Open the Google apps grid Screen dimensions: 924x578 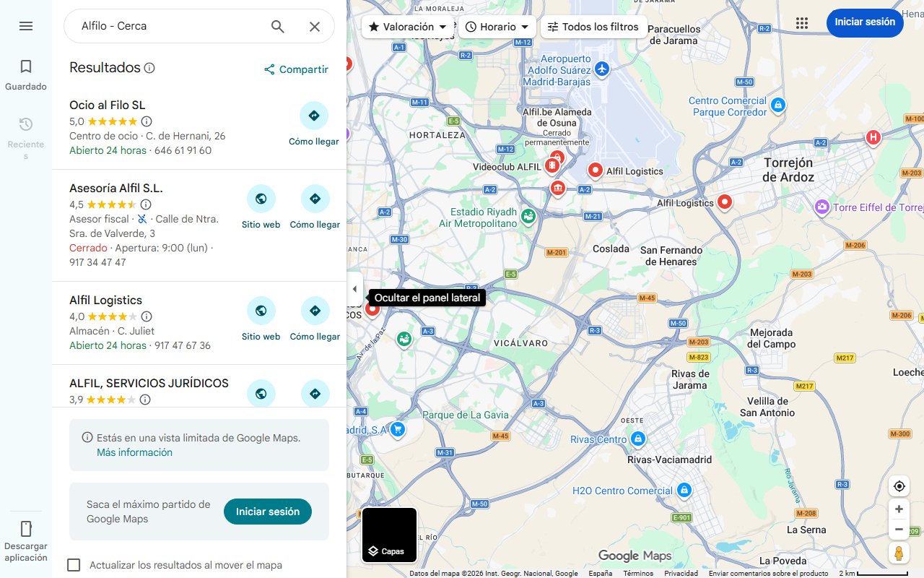[802, 23]
